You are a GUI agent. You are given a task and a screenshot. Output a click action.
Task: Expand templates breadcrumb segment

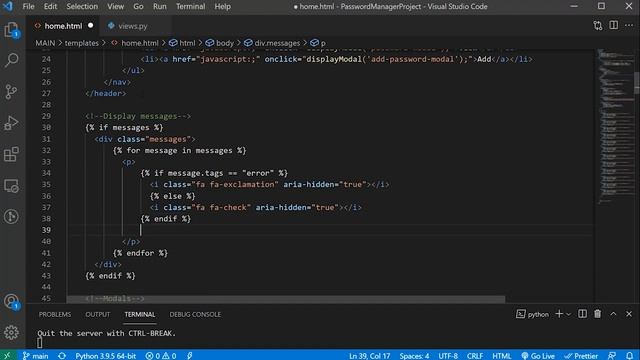click(82, 43)
